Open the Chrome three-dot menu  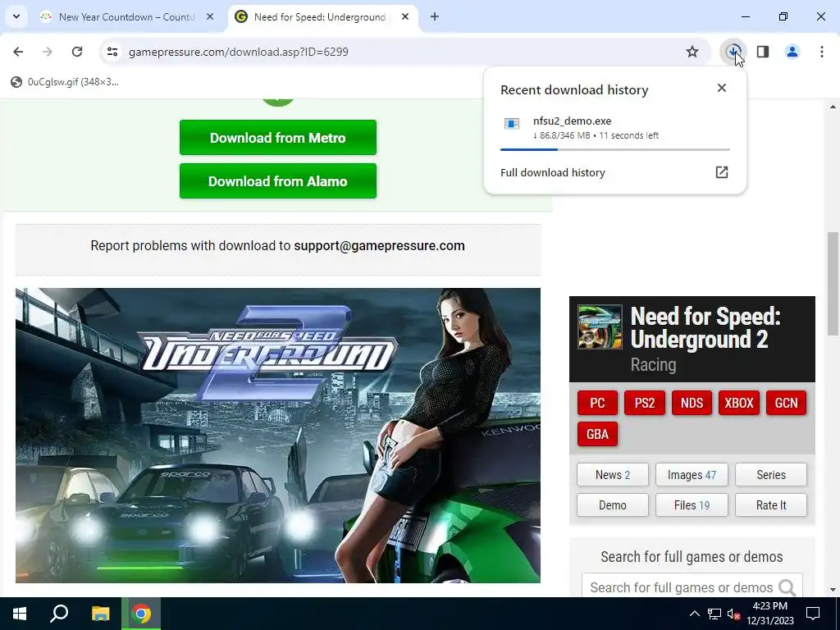click(x=822, y=52)
